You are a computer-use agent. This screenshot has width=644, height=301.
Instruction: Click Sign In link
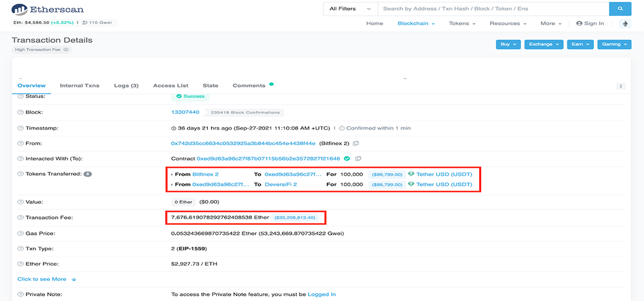tap(590, 23)
